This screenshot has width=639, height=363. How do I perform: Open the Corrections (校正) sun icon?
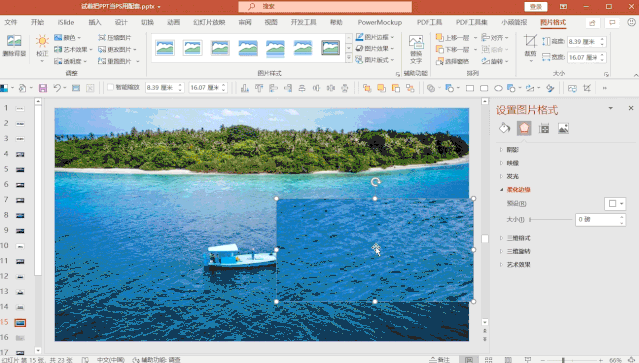click(x=42, y=41)
